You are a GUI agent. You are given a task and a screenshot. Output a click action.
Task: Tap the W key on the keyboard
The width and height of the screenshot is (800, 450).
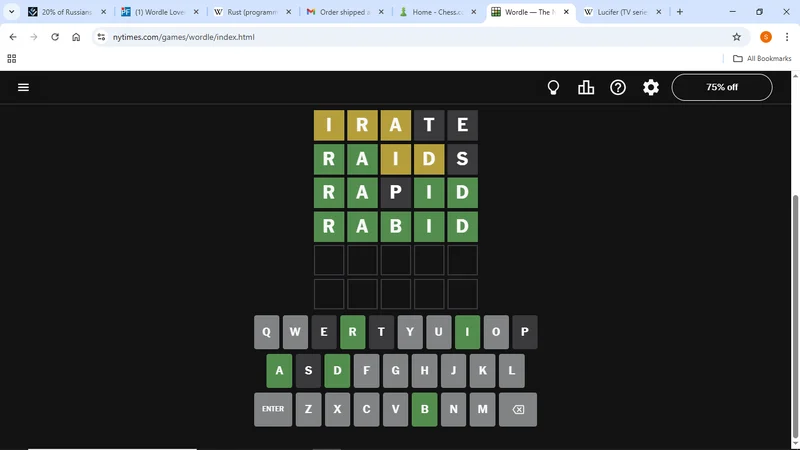click(295, 332)
